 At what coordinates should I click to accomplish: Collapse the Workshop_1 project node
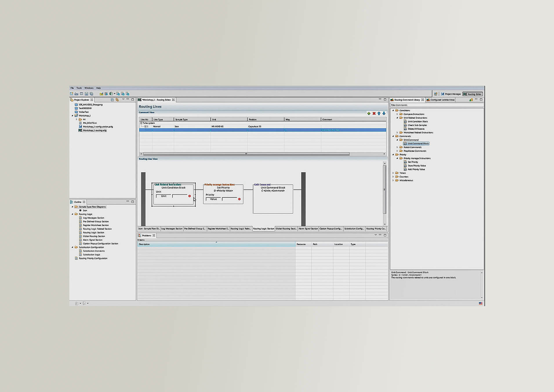(72, 116)
